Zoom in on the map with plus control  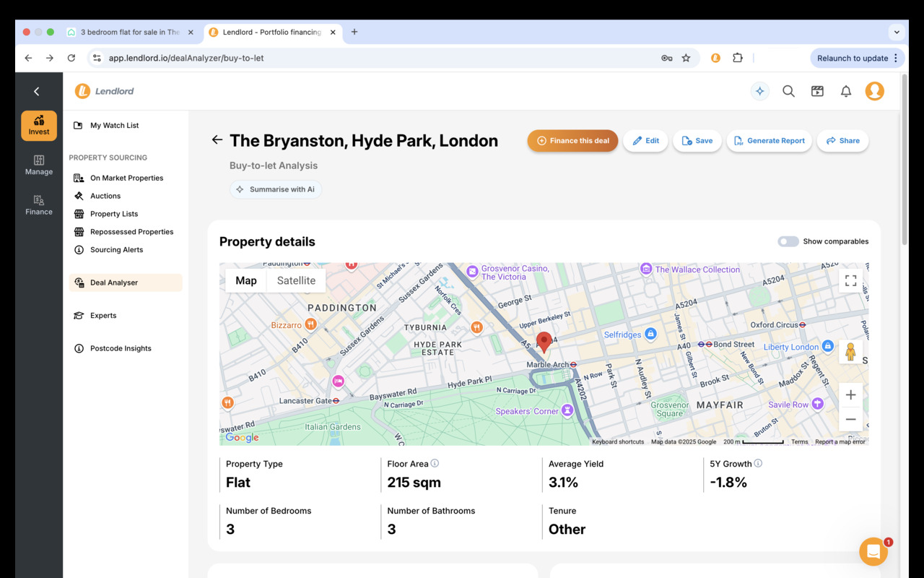[850, 394]
